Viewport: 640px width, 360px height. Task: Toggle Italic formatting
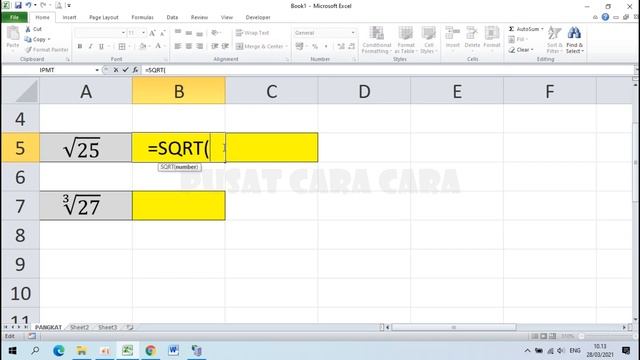click(90, 47)
